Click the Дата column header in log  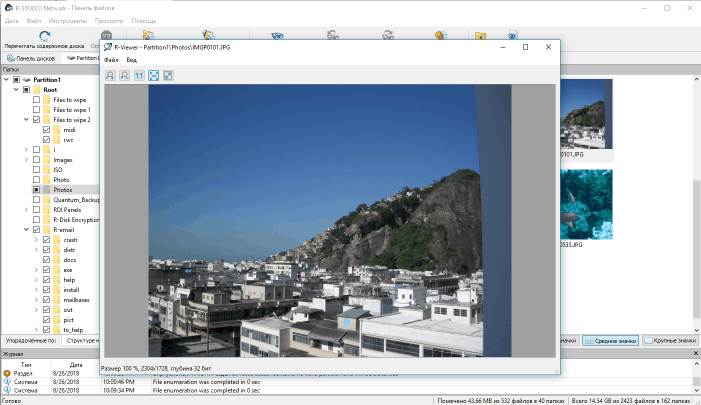pyautogui.click(x=76, y=365)
